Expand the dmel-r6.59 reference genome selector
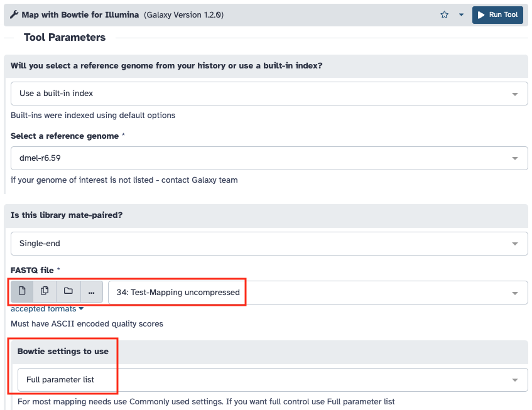This screenshot has width=532, height=410. 269,158
